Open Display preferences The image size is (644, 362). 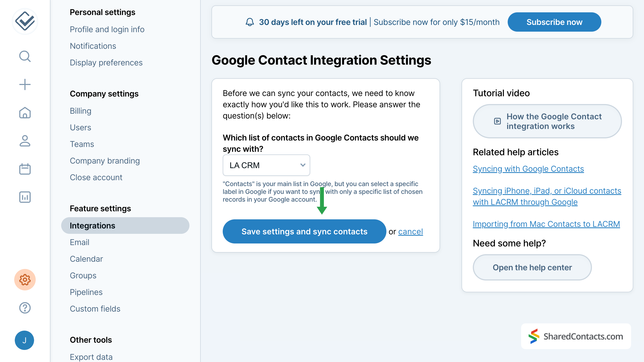pos(106,62)
